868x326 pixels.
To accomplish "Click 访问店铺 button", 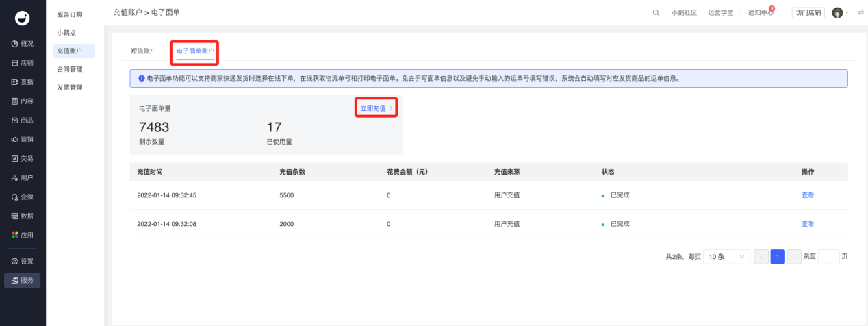I will tap(808, 13).
